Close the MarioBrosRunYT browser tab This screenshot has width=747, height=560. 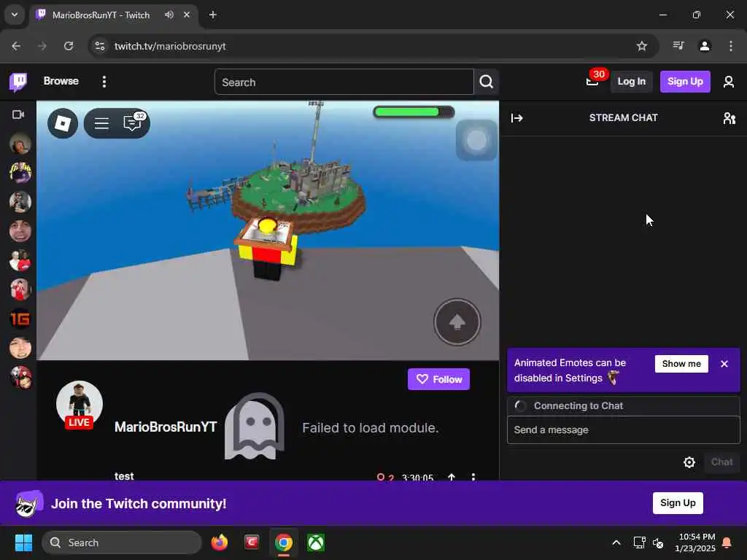pos(187,15)
